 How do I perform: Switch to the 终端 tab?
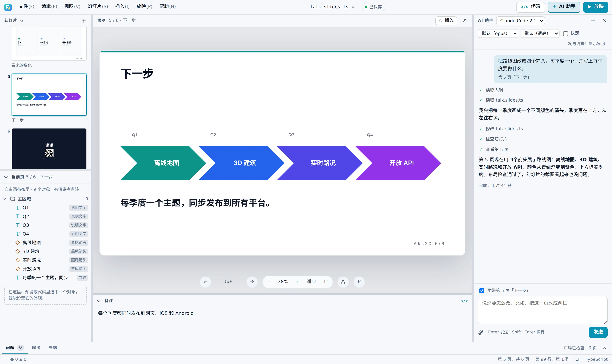point(53,348)
